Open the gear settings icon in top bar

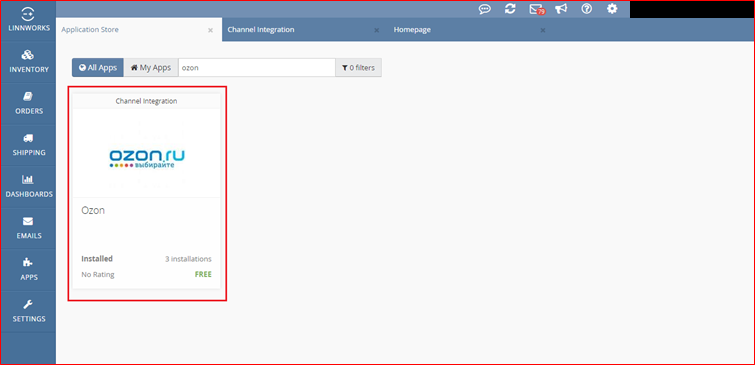pos(612,9)
